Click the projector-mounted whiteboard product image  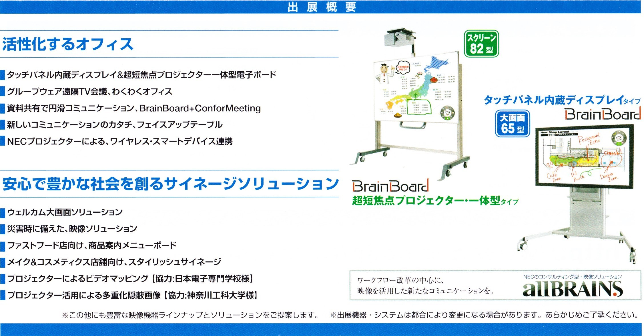[410, 104]
